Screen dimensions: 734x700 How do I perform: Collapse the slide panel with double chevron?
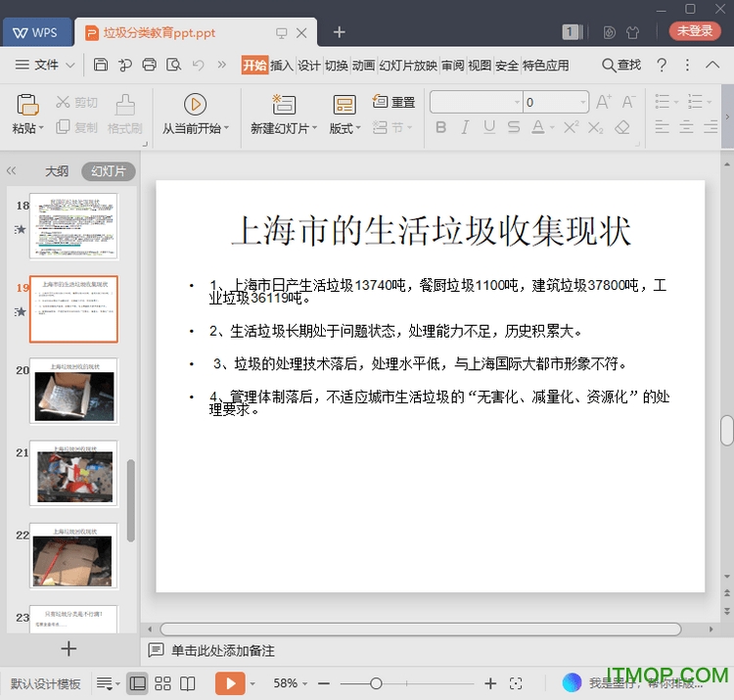point(11,171)
